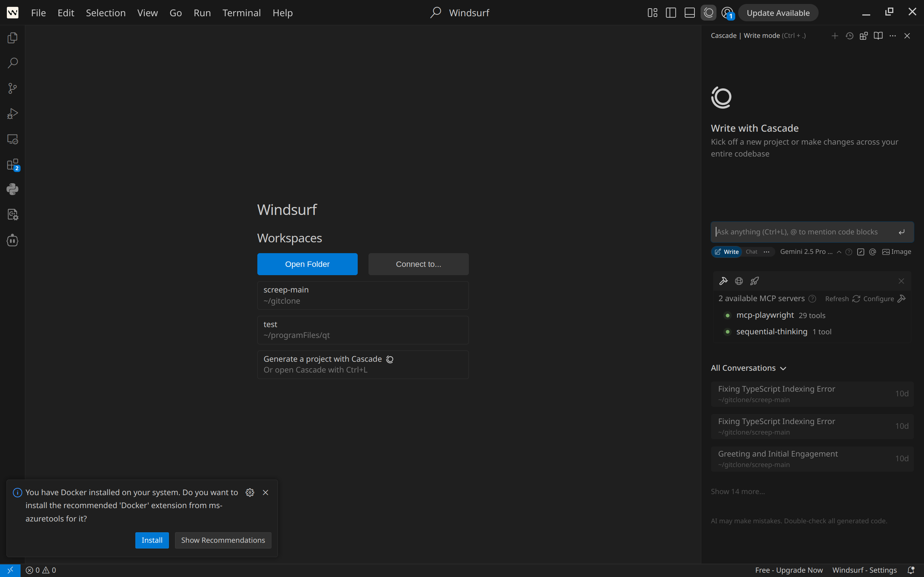Expand Show 14 more conversations
The width and height of the screenshot is (924, 577).
coord(738,492)
